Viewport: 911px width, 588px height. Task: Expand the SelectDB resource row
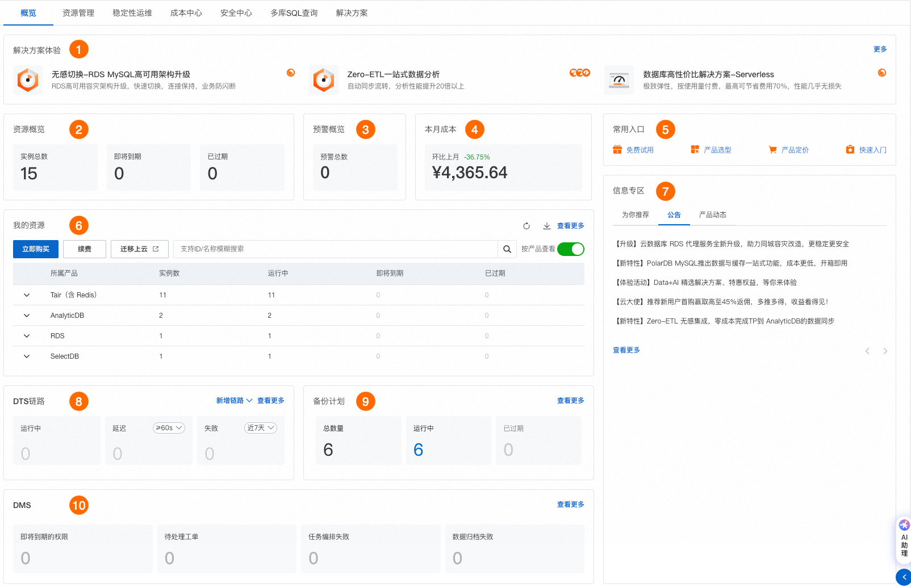pyautogui.click(x=27, y=356)
